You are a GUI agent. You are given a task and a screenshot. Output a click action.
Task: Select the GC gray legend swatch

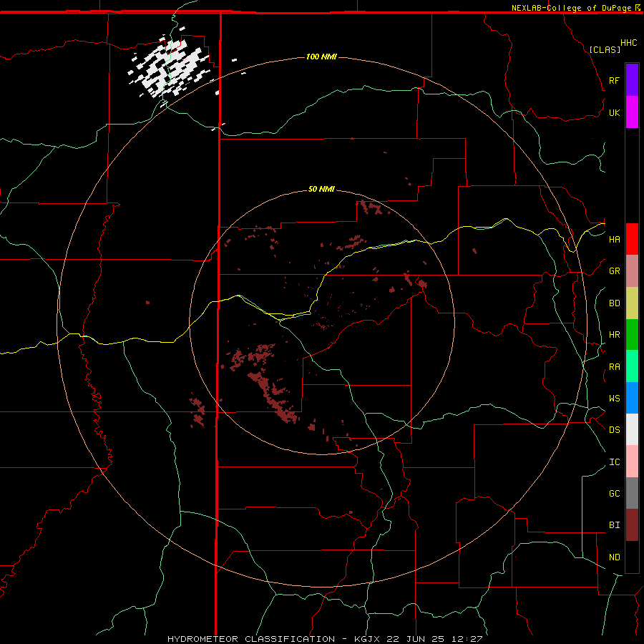pos(632,493)
